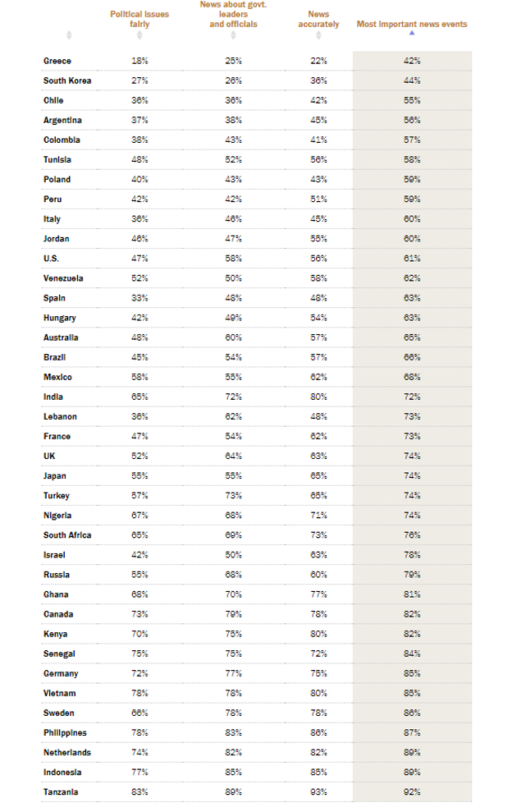Select the Political issues fairly column header
This screenshot has height=812, width=517.
point(140,19)
